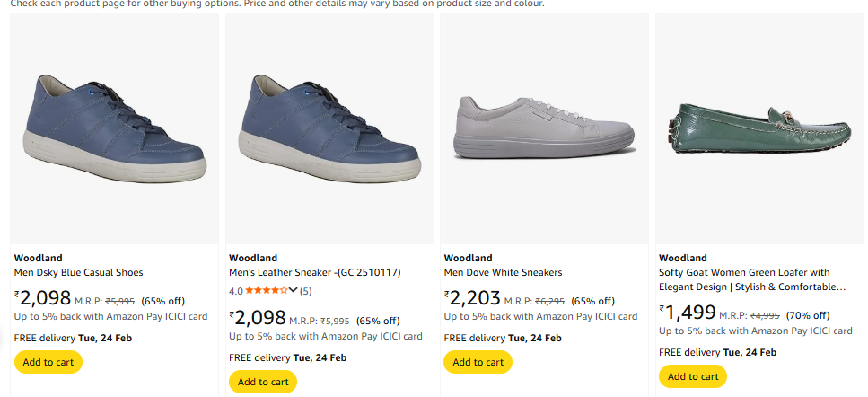Open the Men Dsky Blue Casual Shoes image
The height and width of the screenshot is (397, 868).
[114, 128]
